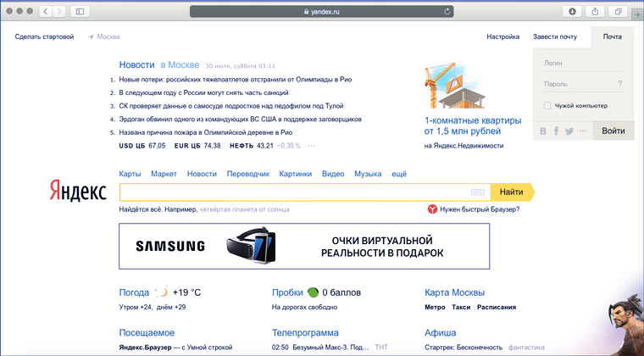The image size is (644, 356).
Task: Open the construction crane ad image
Action: point(455,86)
